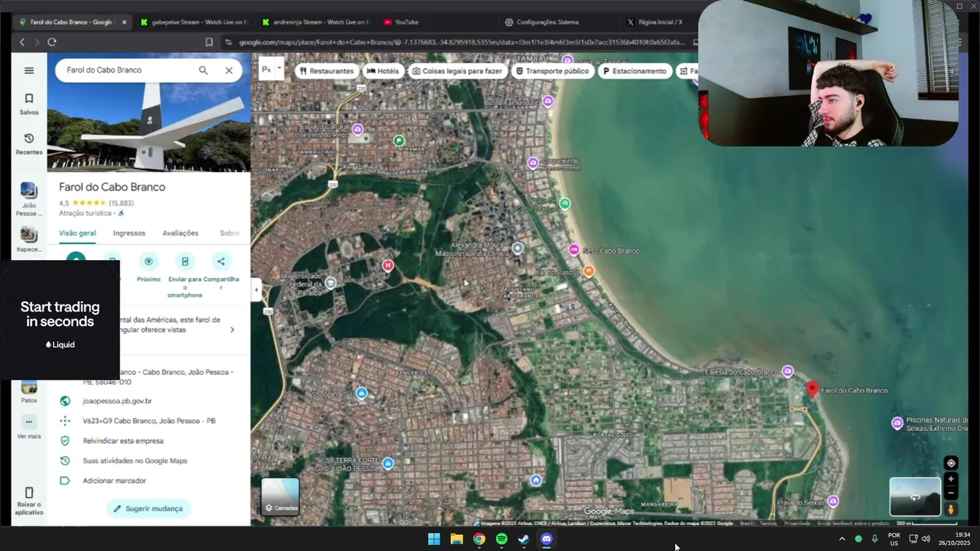Go back in browser

21,42
